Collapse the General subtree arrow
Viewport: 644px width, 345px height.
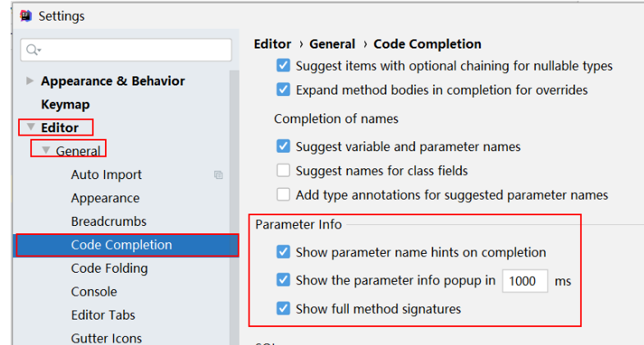46,150
